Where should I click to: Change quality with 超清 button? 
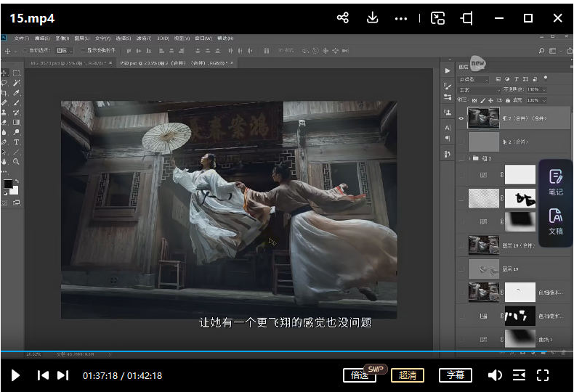408,375
